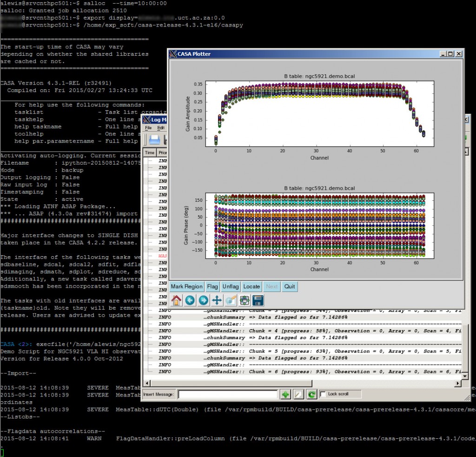Click the print plot icon

click(x=244, y=300)
